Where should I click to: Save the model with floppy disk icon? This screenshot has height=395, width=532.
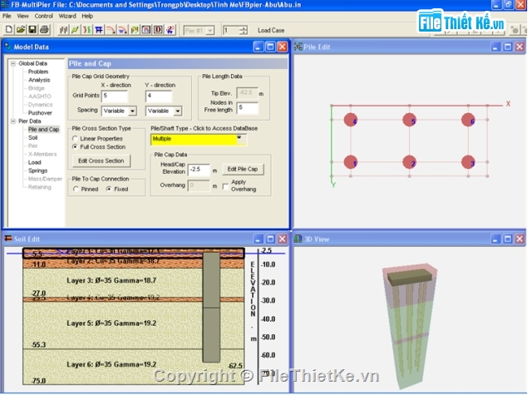tap(32, 30)
